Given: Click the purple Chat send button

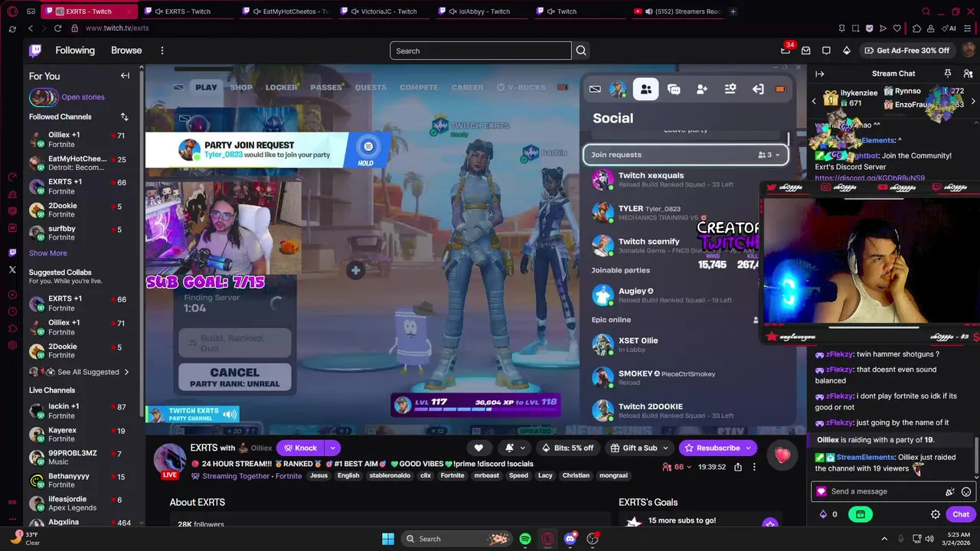Looking at the screenshot, I should click(960, 514).
